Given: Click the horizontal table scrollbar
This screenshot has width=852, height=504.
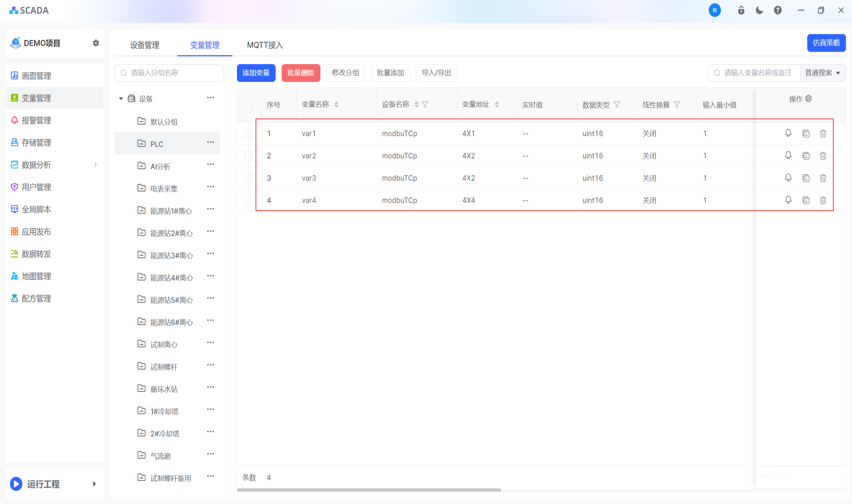Looking at the screenshot, I should (369, 490).
